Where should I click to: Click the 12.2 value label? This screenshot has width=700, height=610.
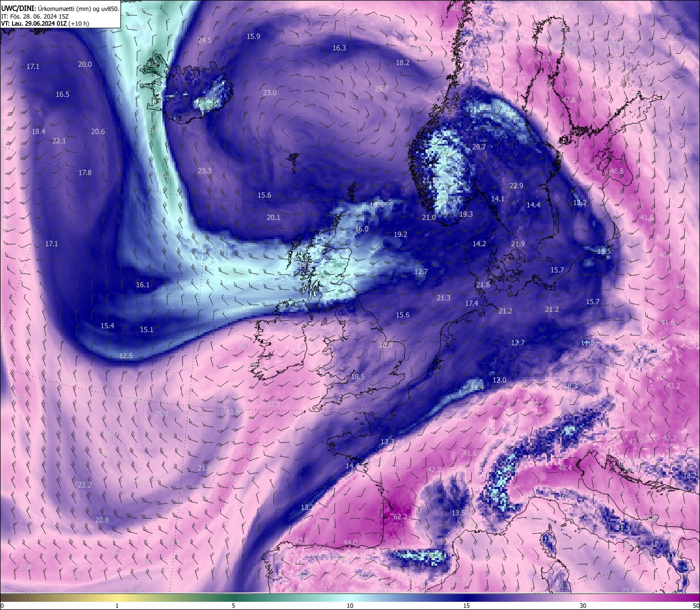580,202
